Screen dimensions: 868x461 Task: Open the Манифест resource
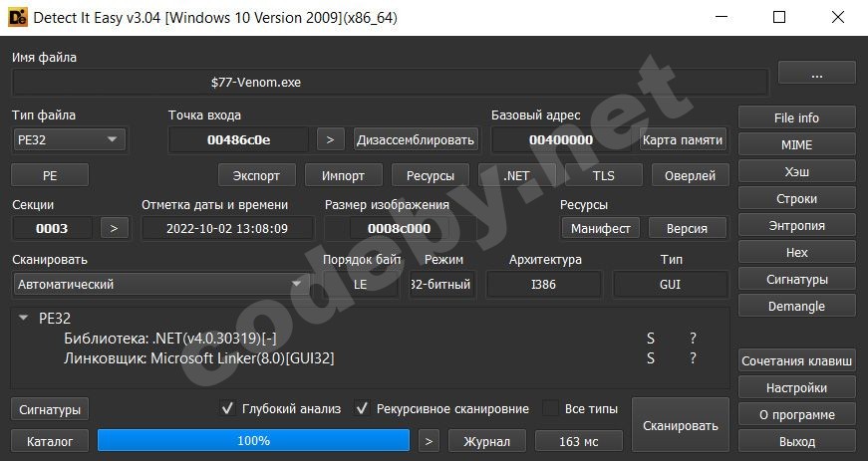coord(601,228)
